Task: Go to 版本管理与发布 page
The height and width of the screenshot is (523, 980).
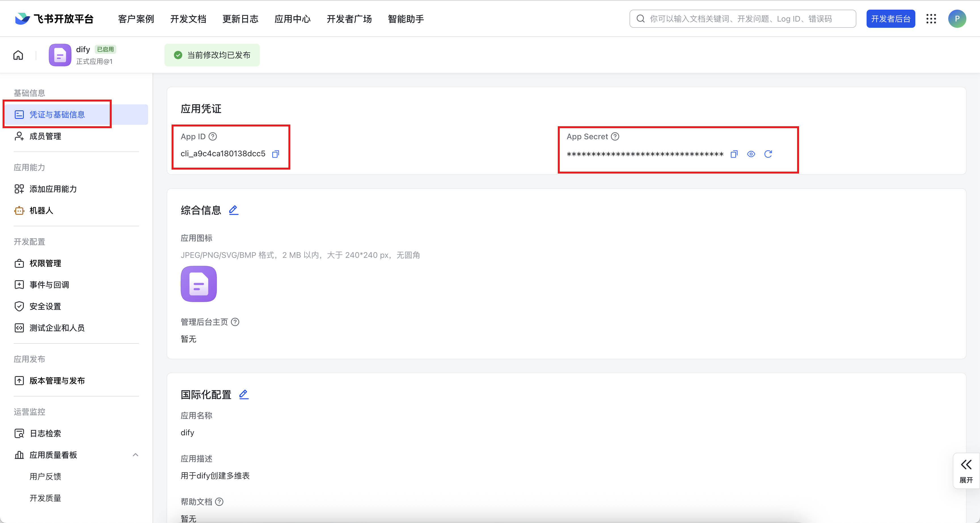Action: [x=57, y=381]
